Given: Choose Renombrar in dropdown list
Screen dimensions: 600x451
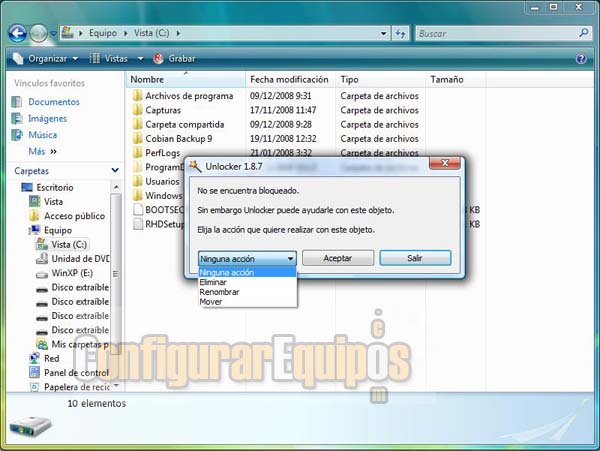Looking at the screenshot, I should 247,292.
